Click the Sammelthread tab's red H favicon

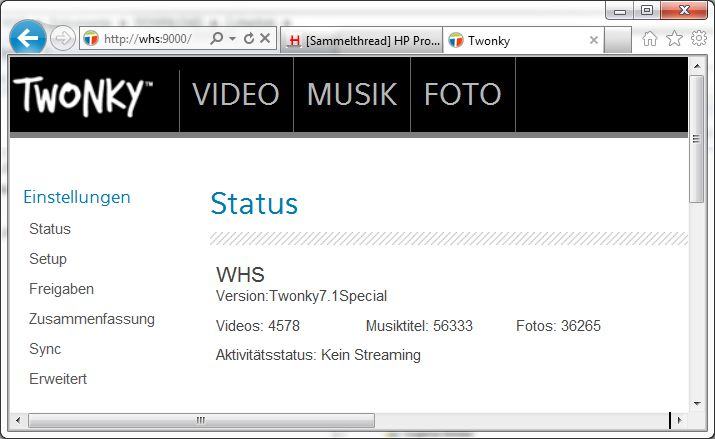pyautogui.click(x=295, y=41)
